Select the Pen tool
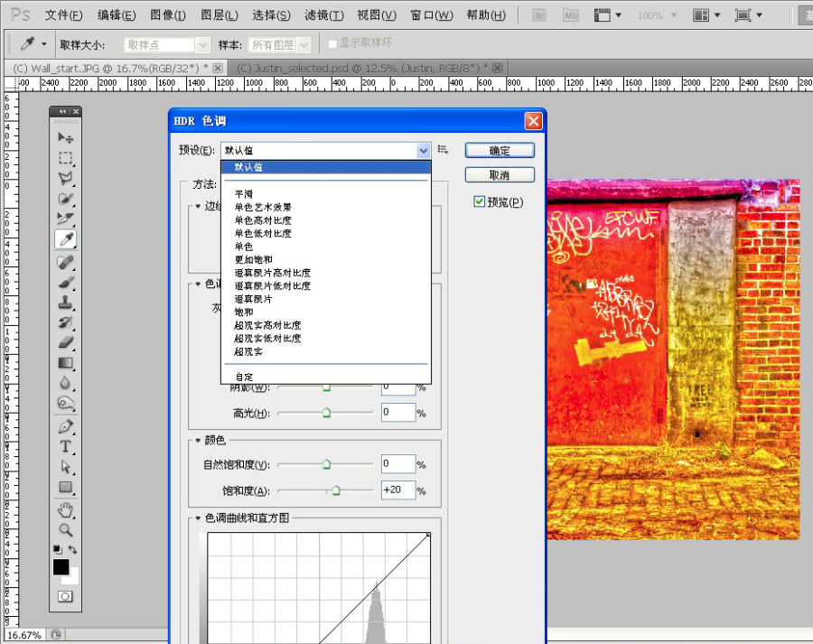Screen dimensions: 813x644 coord(65,426)
